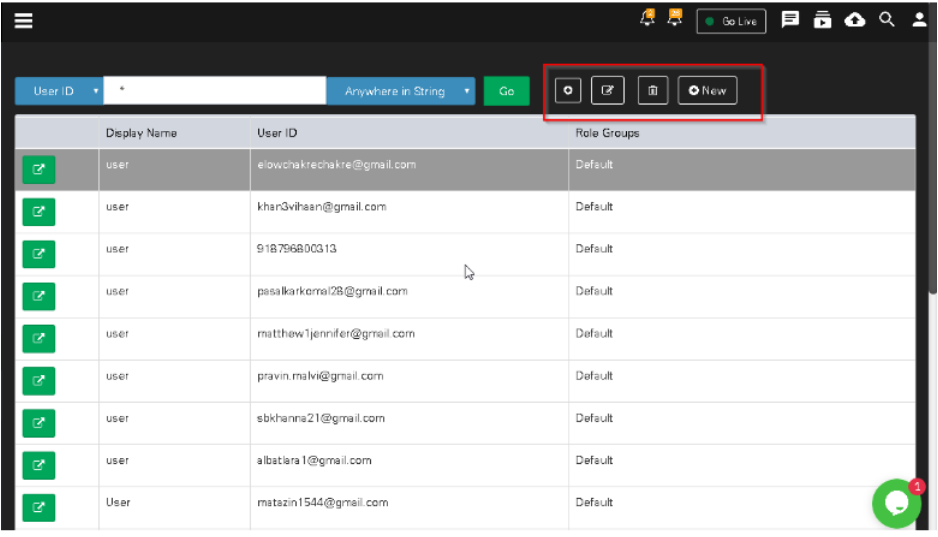Click the New button
This screenshot has width=938, height=537.
(x=707, y=91)
